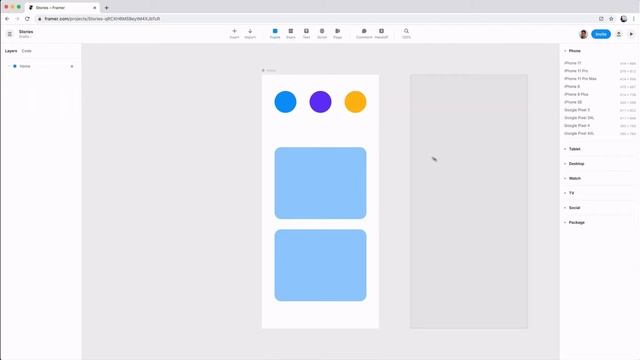Viewport: 640px width, 360px height.
Task: Click the Import tool icon
Action: point(250,33)
